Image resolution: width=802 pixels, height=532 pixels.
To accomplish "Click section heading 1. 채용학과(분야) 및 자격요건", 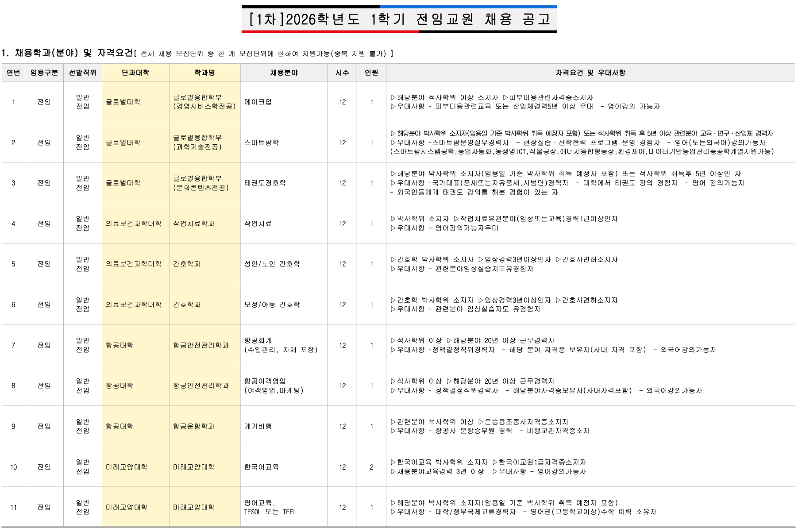I will (67, 53).
